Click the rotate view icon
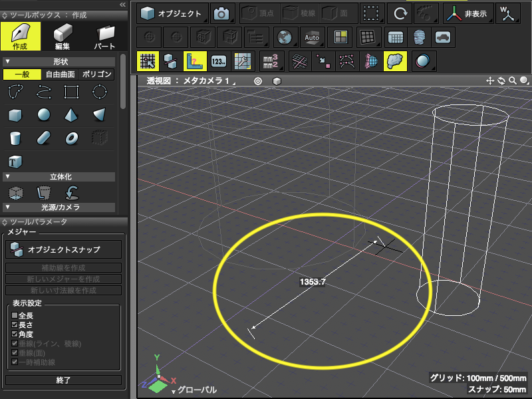532x399 pixels. tap(400, 13)
